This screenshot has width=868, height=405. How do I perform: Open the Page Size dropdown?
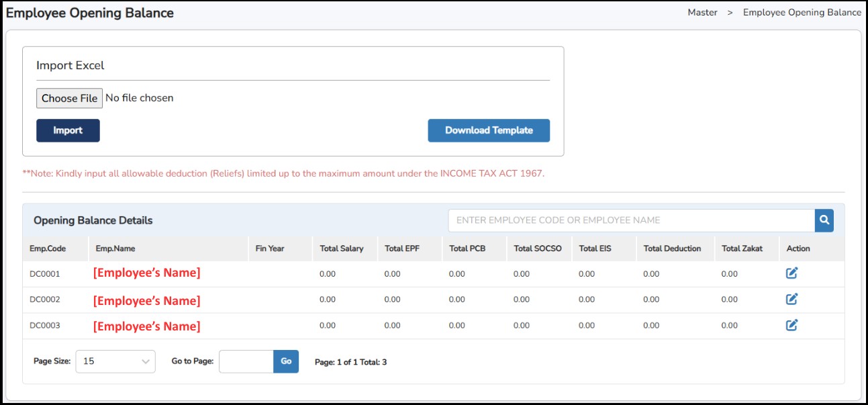115,361
